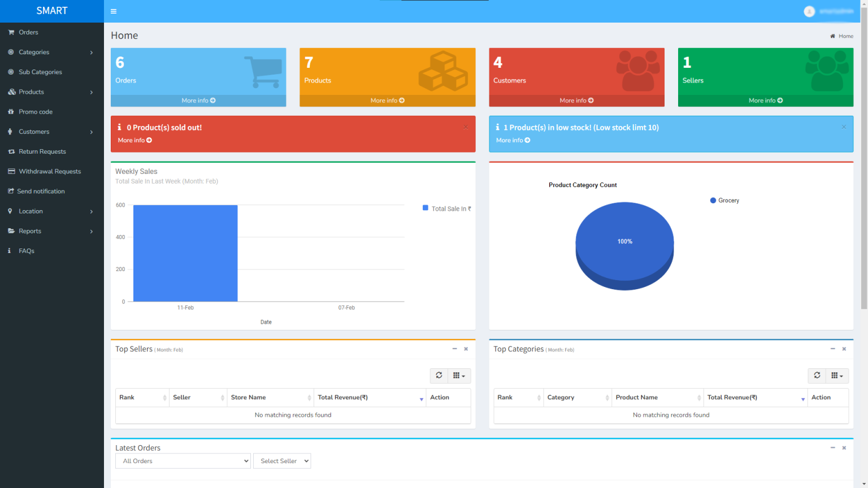
Task: Click More info on the Products card
Action: (387, 100)
